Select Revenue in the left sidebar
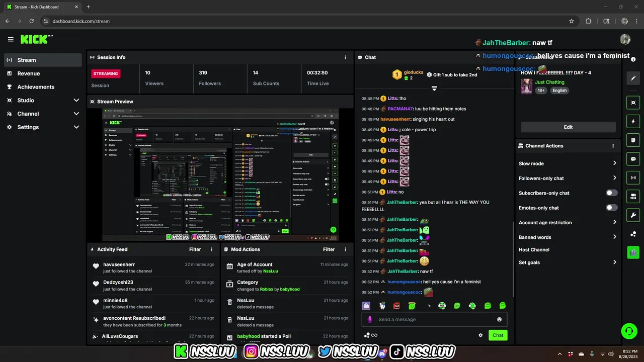The height and width of the screenshot is (362, 644). pos(42,73)
